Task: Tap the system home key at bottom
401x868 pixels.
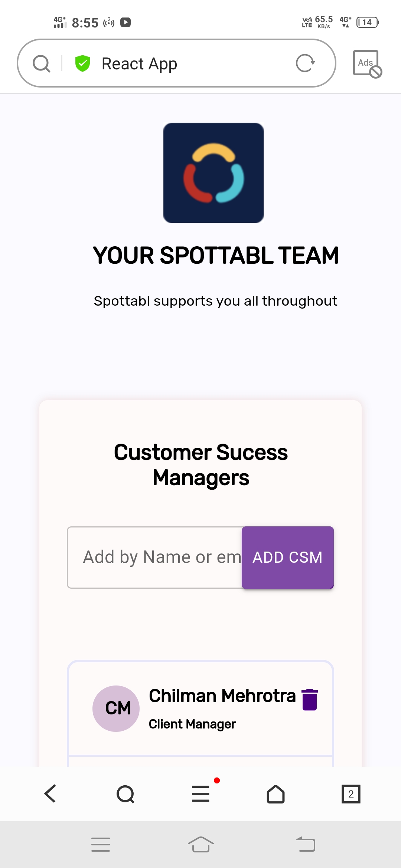Action: [200, 844]
